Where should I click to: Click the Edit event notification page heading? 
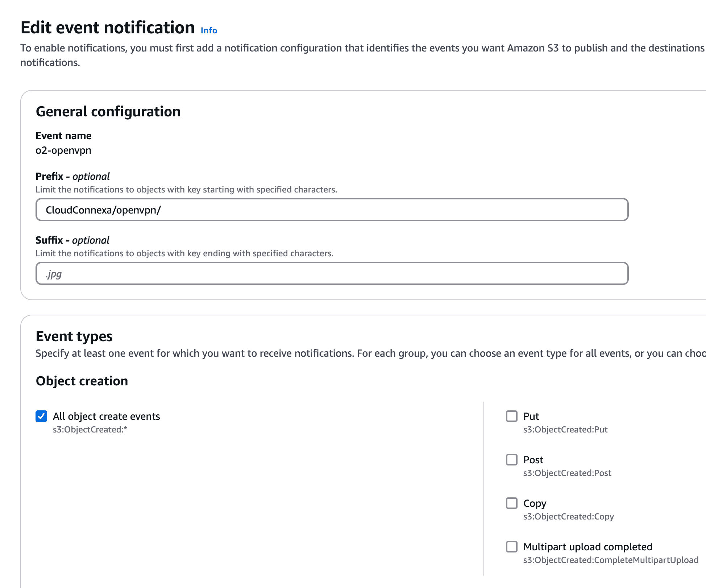[108, 28]
